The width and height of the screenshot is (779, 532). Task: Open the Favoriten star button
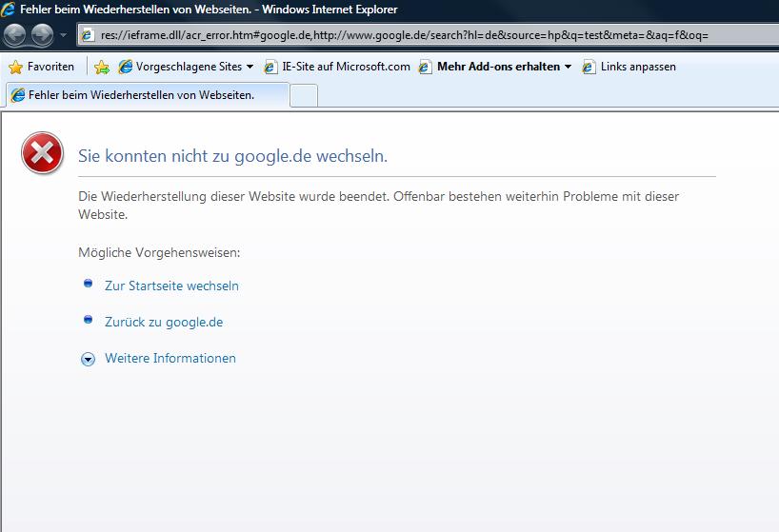(41, 67)
